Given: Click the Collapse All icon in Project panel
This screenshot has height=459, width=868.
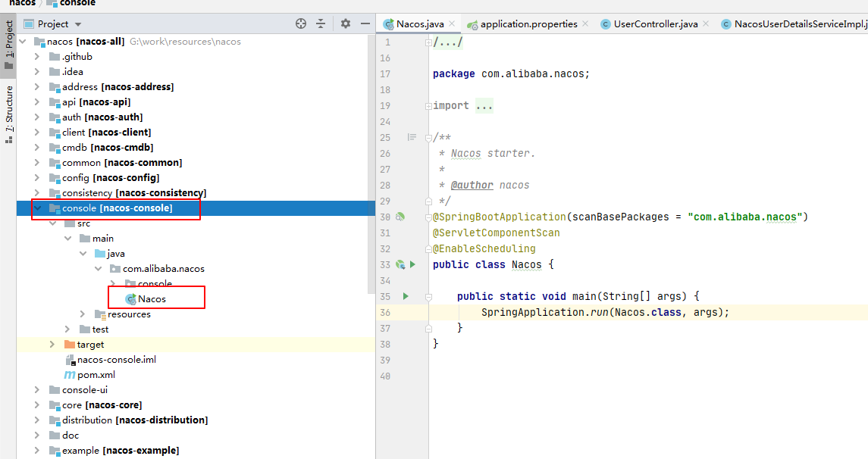Looking at the screenshot, I should (x=321, y=23).
